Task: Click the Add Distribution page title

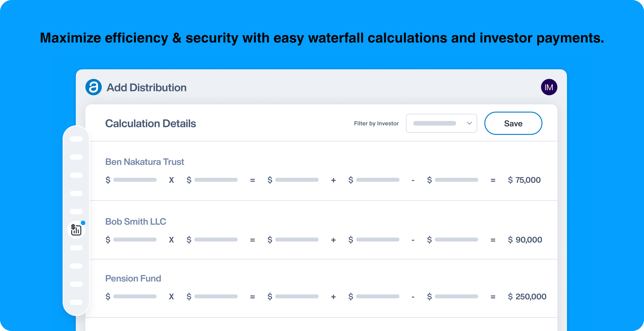Action: click(146, 87)
